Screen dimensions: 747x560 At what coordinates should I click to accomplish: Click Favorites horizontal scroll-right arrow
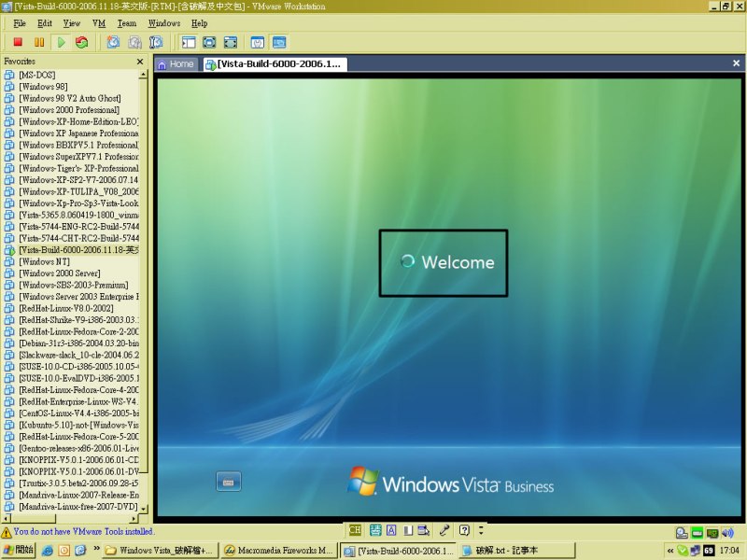pos(134,518)
